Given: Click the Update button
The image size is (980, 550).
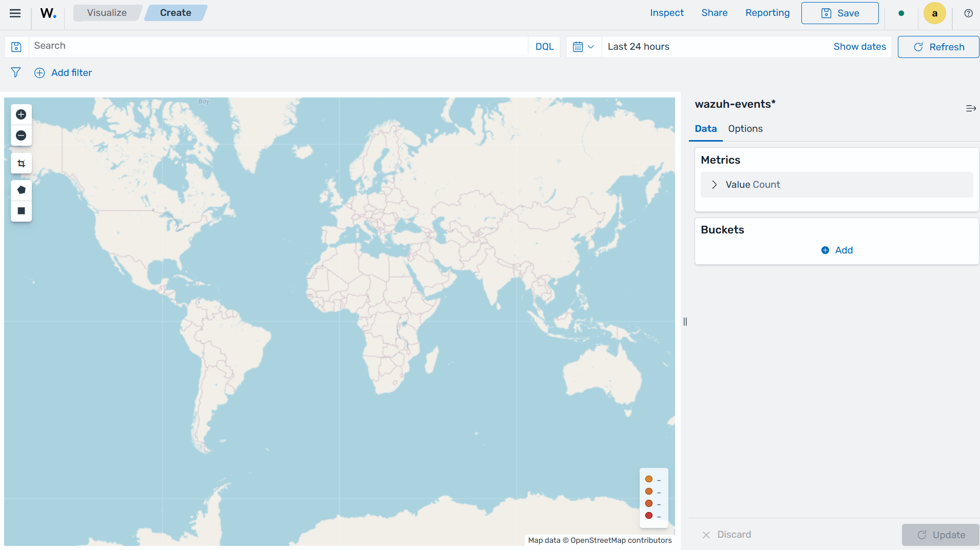Looking at the screenshot, I should [x=940, y=535].
